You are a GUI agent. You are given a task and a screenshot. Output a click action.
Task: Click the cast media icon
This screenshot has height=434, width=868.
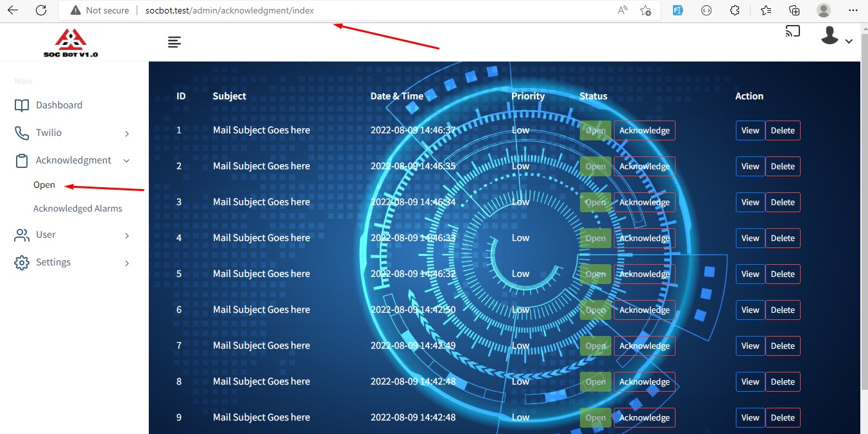coord(793,31)
